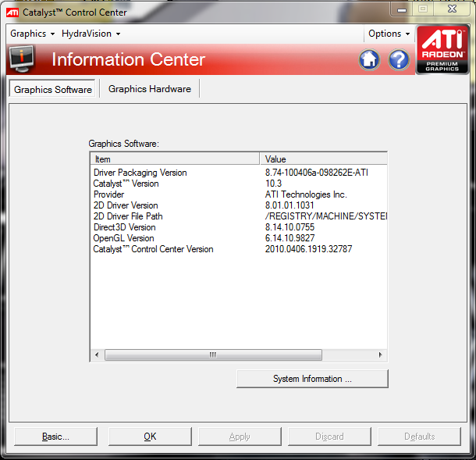Image resolution: width=476 pixels, height=460 pixels.
Task: Select the Driver Packaging Version row
Action: click(x=239, y=173)
